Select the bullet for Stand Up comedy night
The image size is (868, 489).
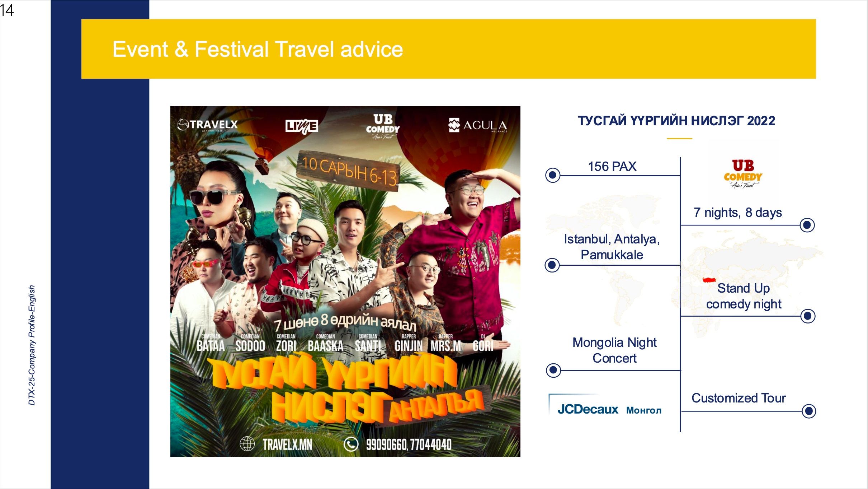tap(808, 316)
